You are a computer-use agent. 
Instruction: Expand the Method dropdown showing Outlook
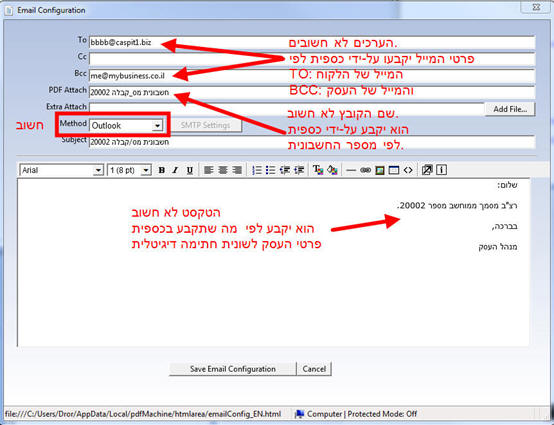coord(126,125)
